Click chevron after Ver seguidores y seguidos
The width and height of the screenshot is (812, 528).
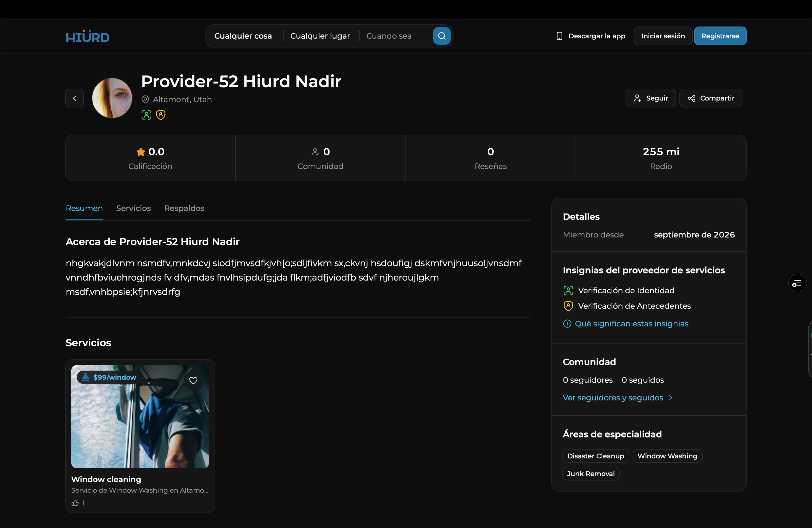(670, 398)
